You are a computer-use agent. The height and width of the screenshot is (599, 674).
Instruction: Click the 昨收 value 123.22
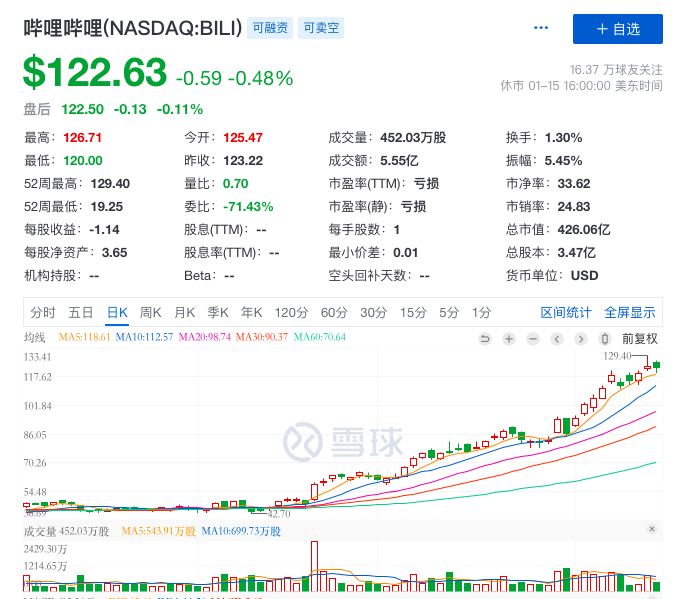point(243,161)
